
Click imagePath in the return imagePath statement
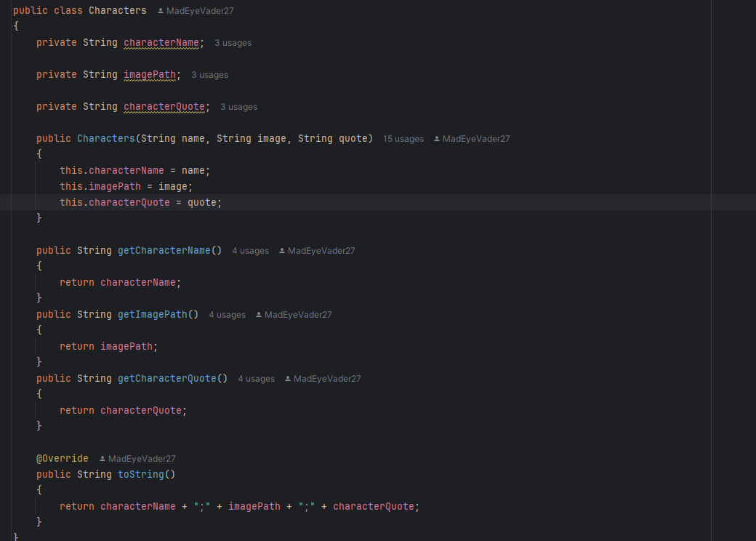[x=126, y=346]
